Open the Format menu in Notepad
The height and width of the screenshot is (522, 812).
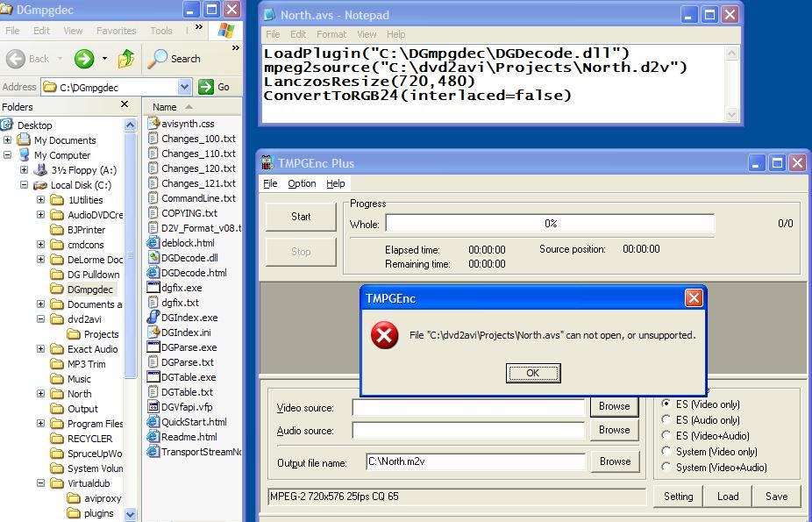(331, 34)
